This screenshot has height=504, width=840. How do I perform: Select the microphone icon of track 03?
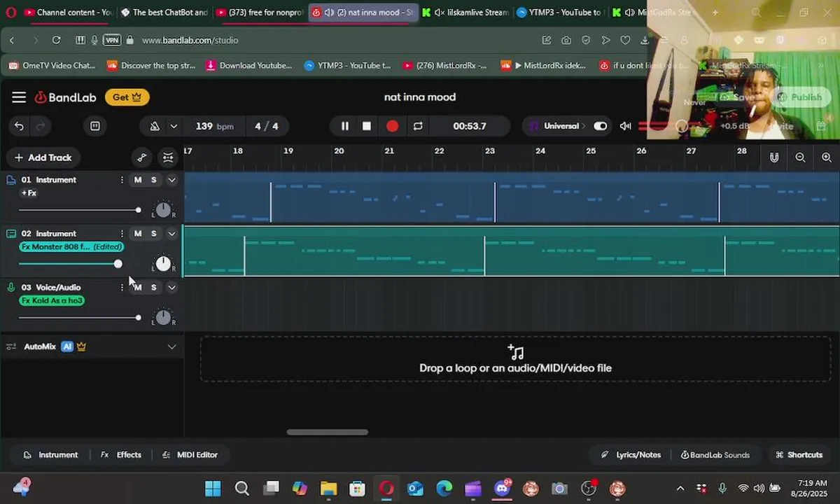pos(11,288)
